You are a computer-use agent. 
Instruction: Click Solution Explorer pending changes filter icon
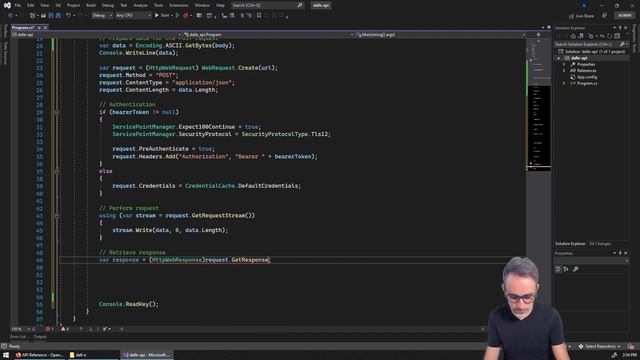pyautogui.click(x=591, y=36)
